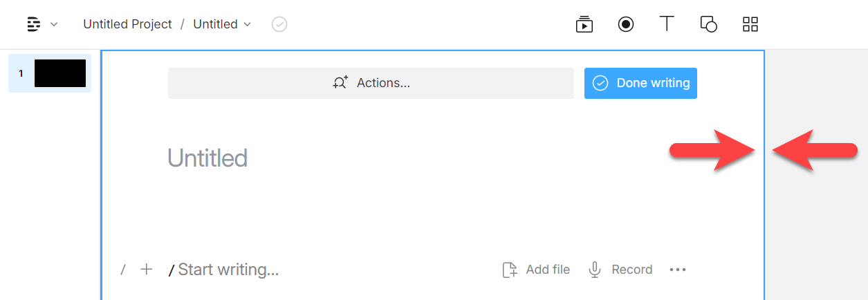
Task: Click Add file attachment option
Action: coord(536,270)
